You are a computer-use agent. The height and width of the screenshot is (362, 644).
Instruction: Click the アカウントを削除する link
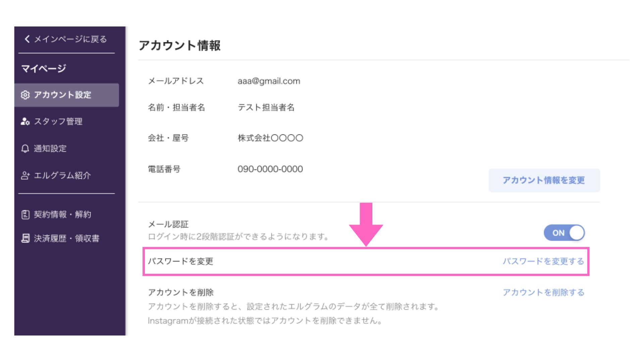[543, 292]
